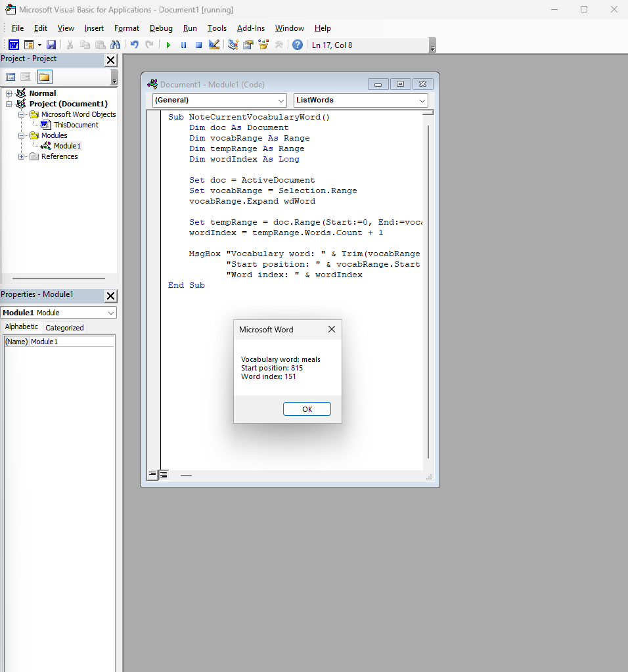This screenshot has height=672, width=628.
Task: Switch to the Alphabetic properties tab
Action: click(x=22, y=326)
